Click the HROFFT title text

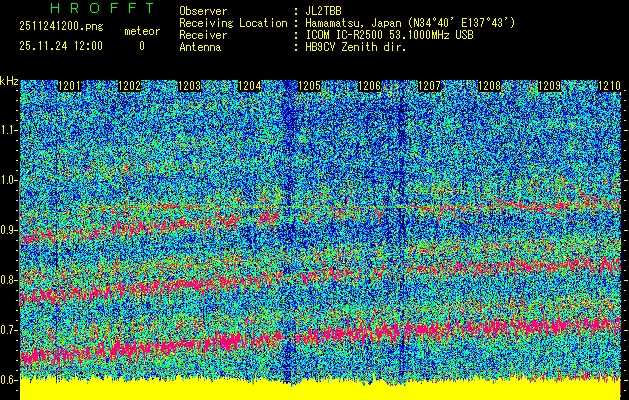coord(102,9)
